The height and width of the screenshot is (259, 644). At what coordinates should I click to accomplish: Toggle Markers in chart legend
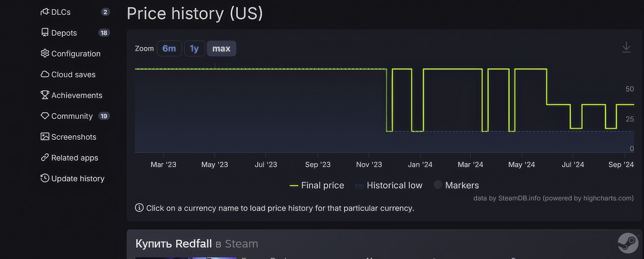click(456, 185)
